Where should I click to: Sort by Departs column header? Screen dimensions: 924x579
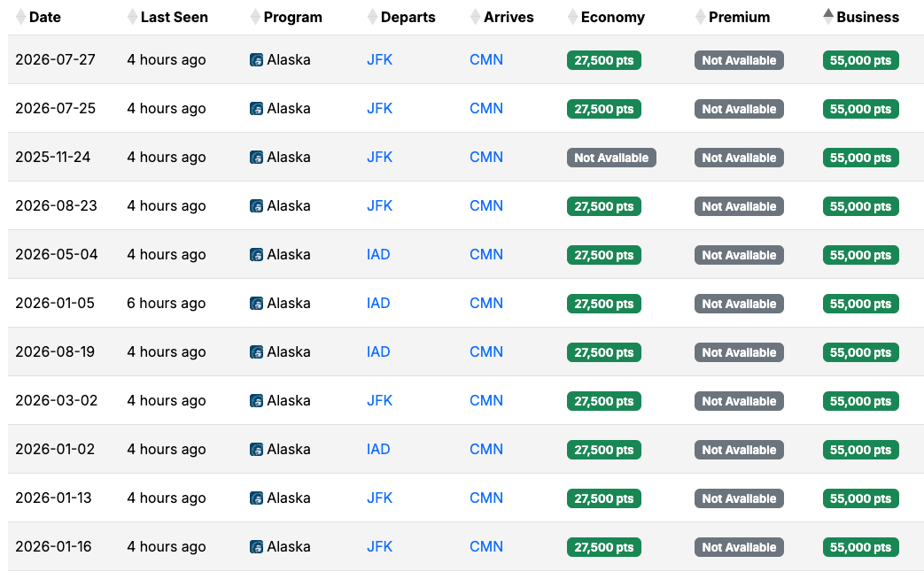408,17
